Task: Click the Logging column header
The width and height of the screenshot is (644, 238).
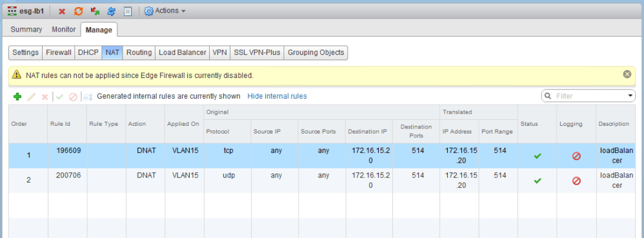Action: [576, 124]
